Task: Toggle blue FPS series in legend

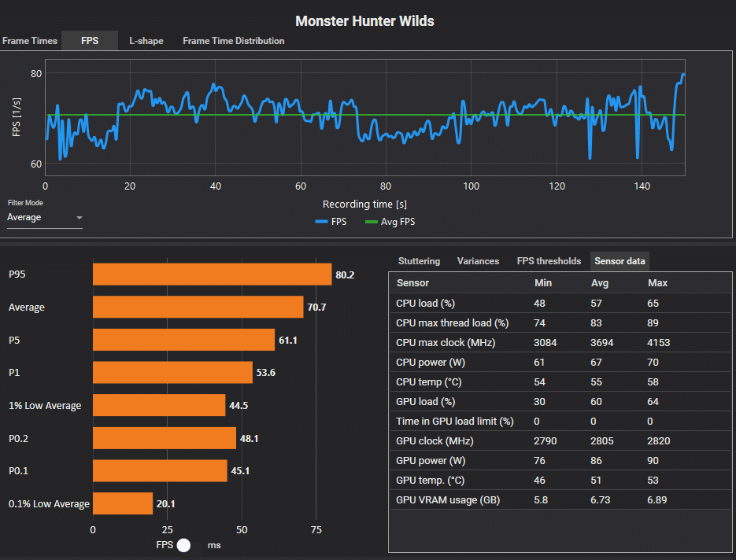Action: (331, 221)
